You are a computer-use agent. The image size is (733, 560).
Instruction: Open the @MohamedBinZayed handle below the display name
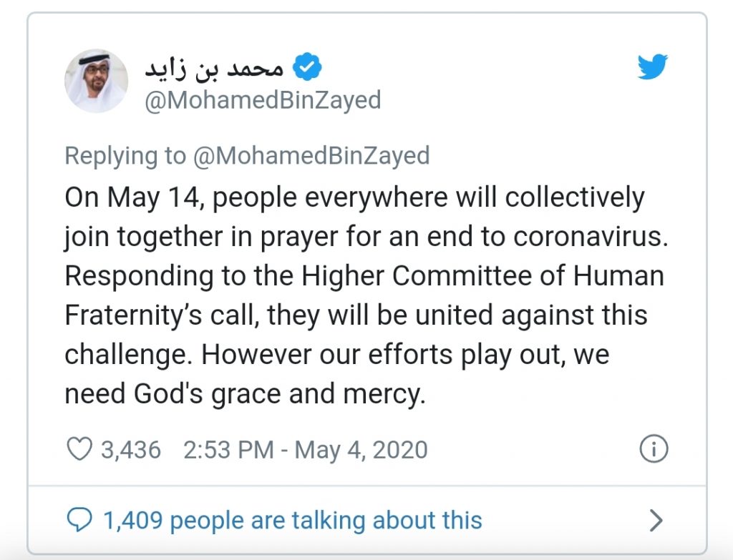[263, 100]
